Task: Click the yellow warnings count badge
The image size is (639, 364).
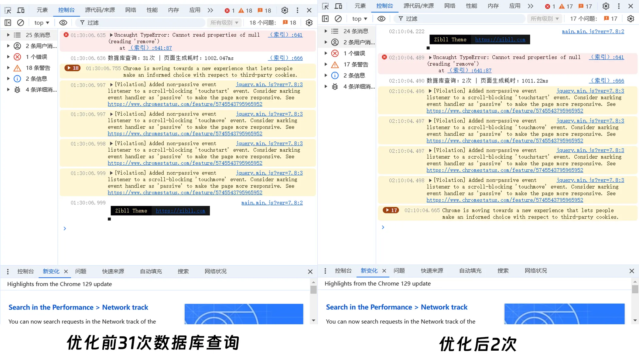Action: click(245, 10)
